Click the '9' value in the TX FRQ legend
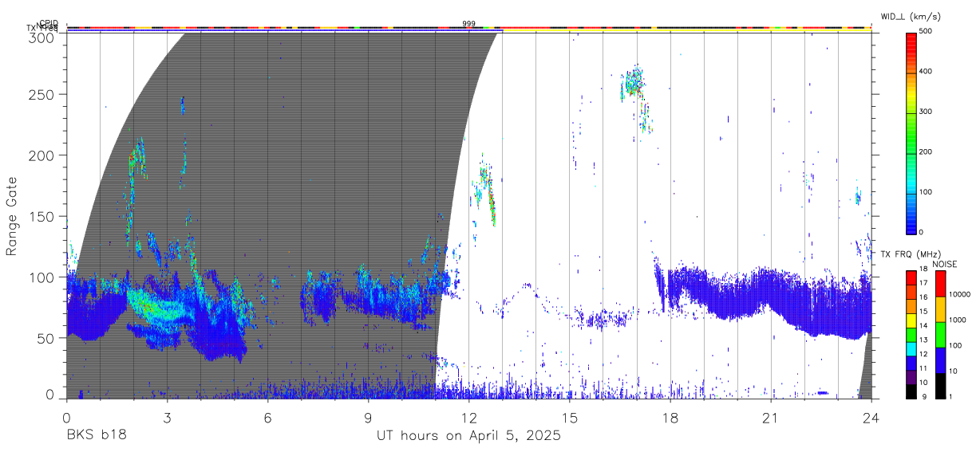 [x=924, y=396]
